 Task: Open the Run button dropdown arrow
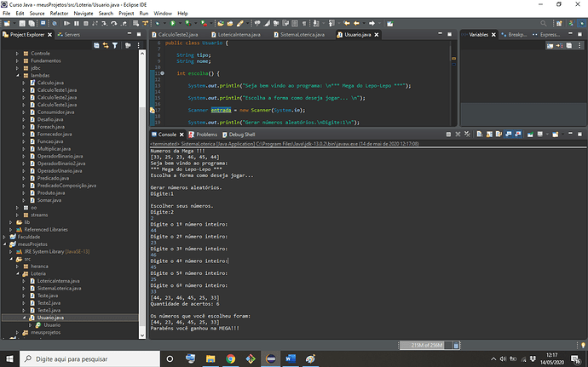[x=180, y=24]
